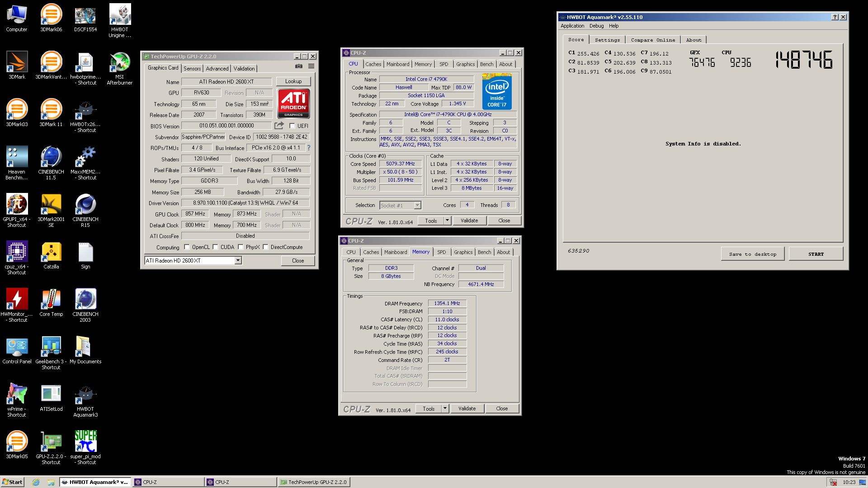The image size is (868, 488).
Task: Open Core Temp desktop icon
Action: [x=51, y=303]
